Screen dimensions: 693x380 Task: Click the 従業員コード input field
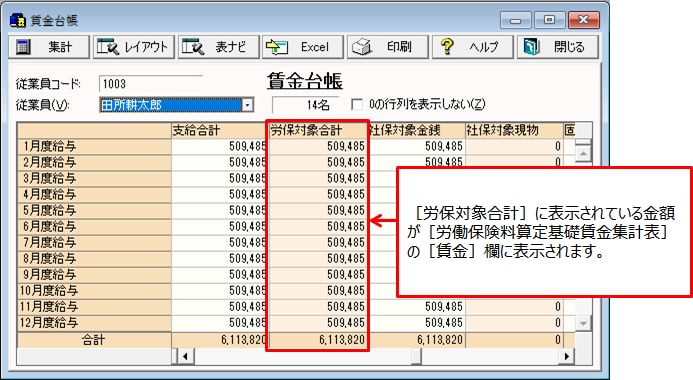click(150, 84)
